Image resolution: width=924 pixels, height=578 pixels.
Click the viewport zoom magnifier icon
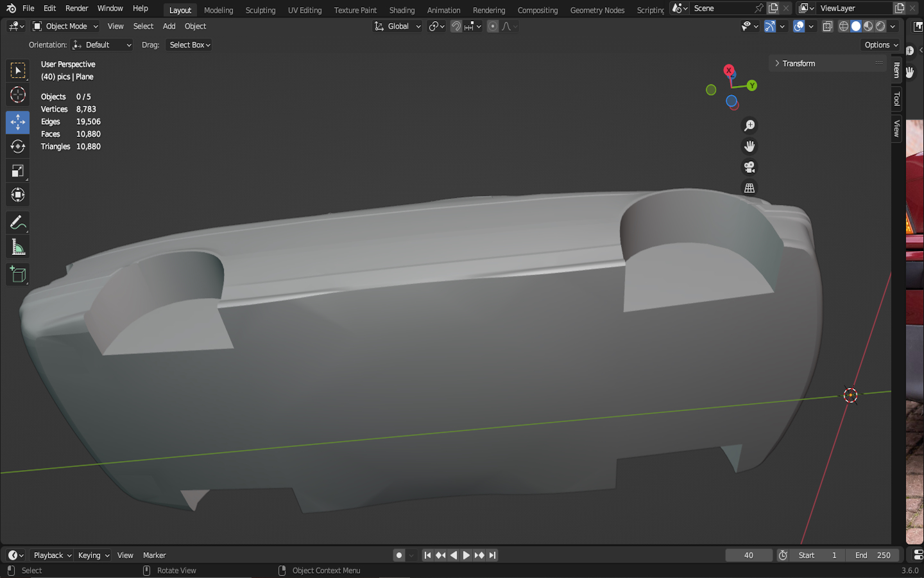tap(749, 126)
